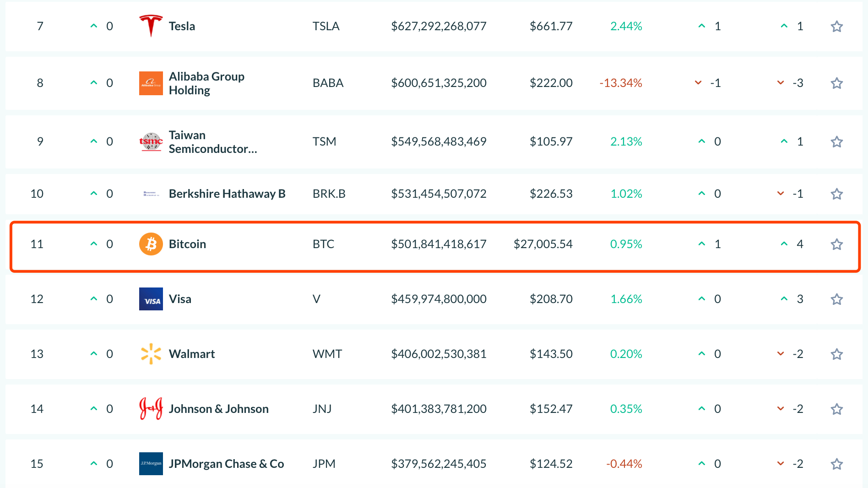Star the Berkshire Hathaway B row
The height and width of the screenshot is (488, 868).
[837, 194]
